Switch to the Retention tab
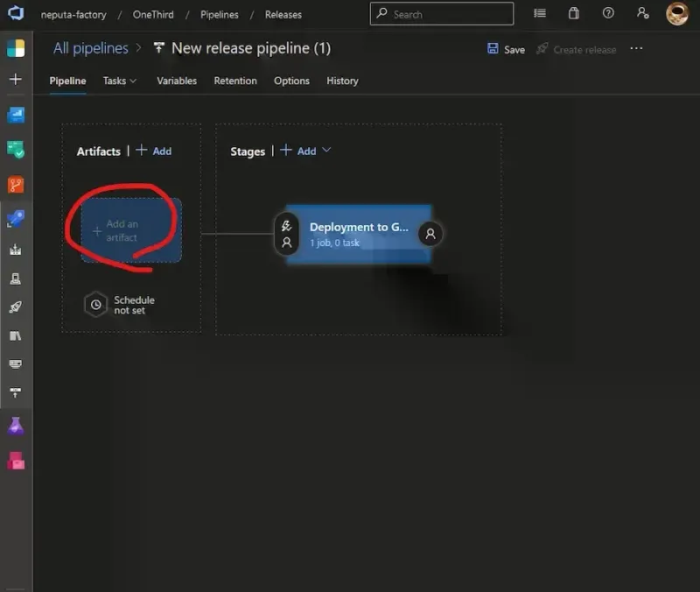Image resolution: width=700 pixels, height=592 pixels. (x=235, y=81)
